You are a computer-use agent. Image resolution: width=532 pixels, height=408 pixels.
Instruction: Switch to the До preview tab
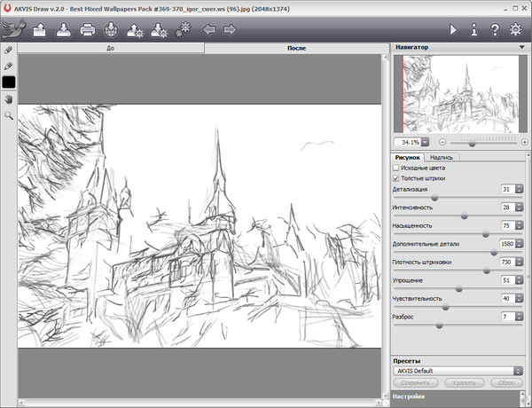tap(110, 48)
